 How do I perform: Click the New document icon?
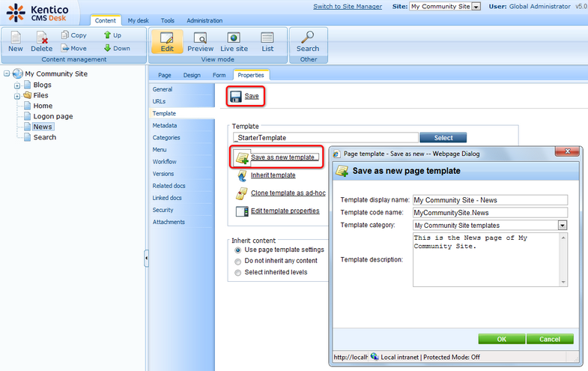click(x=16, y=37)
